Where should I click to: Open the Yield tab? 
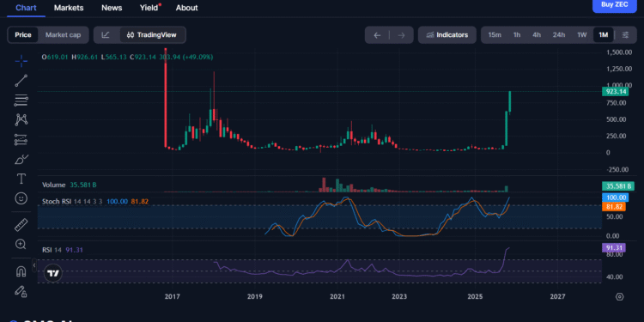149,8
